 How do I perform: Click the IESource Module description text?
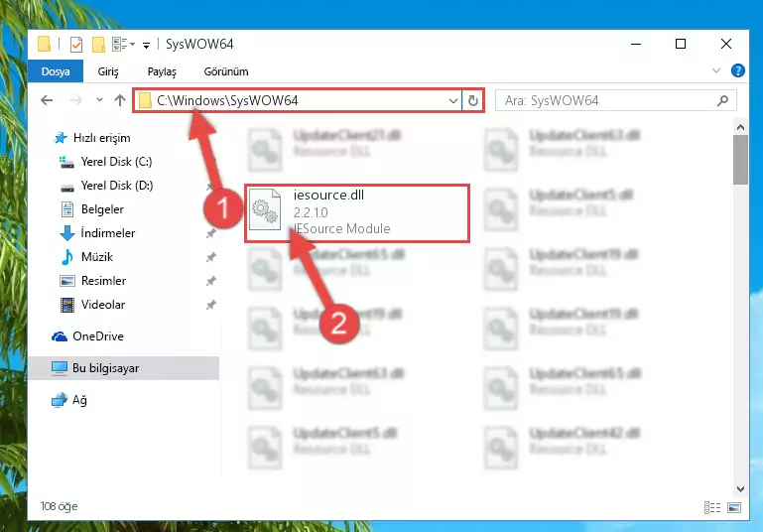pos(341,228)
